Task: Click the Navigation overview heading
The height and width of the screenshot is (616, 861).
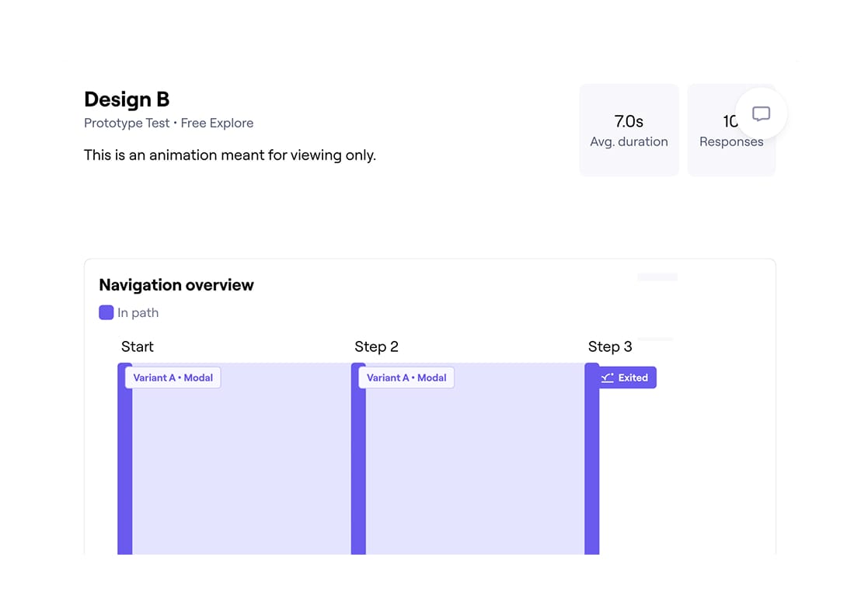Action: [x=176, y=285]
